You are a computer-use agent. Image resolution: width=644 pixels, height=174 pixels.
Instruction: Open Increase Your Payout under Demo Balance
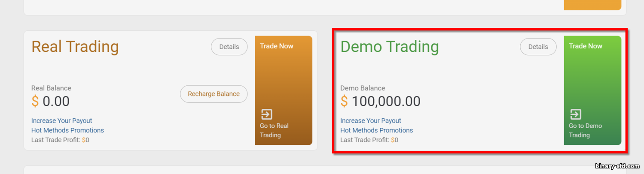point(371,121)
